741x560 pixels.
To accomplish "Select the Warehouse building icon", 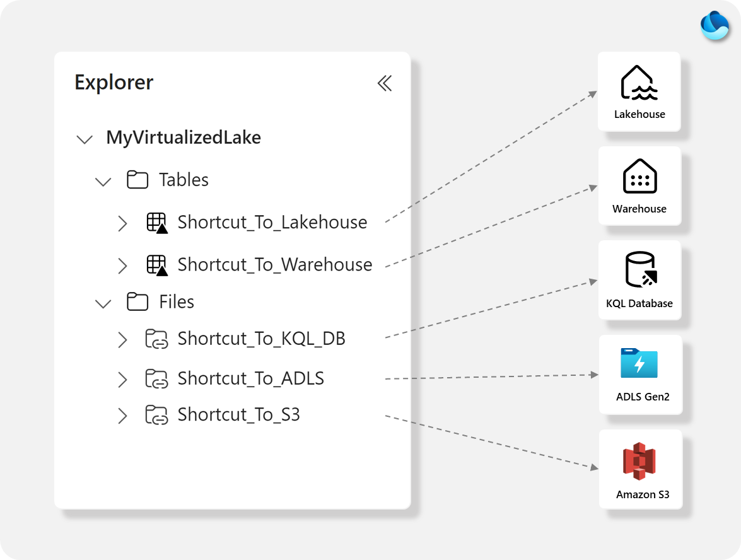I will pos(640,176).
